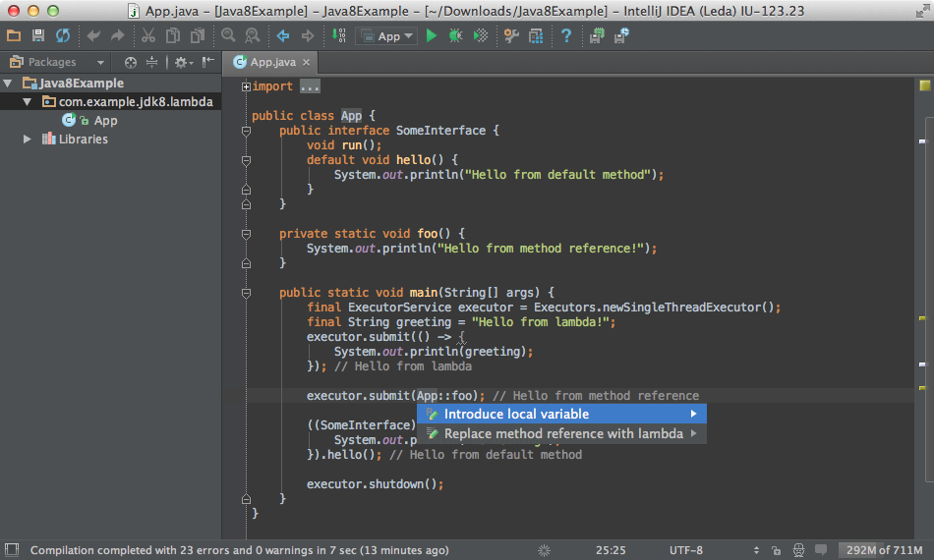Expand the Libraries tree node
Viewport: 934px width, 560px height.
tap(28, 140)
